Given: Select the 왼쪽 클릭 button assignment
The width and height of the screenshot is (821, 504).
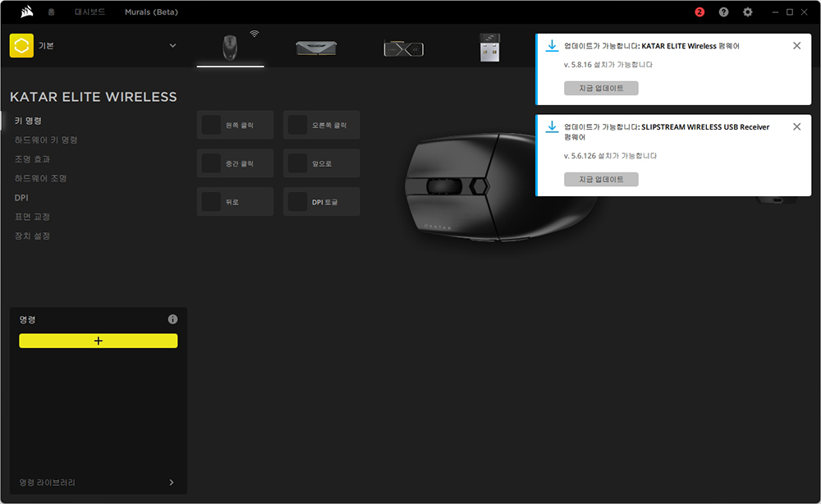Looking at the screenshot, I should [x=235, y=125].
